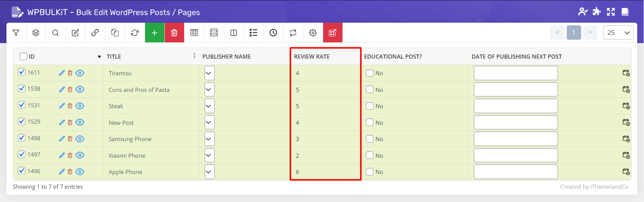
Task: View the Apple Phone post via eye icon
Action: pos(80,172)
